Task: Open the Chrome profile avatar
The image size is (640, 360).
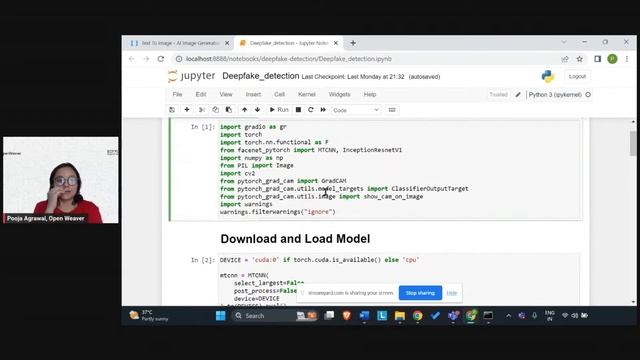Action: 612,59
